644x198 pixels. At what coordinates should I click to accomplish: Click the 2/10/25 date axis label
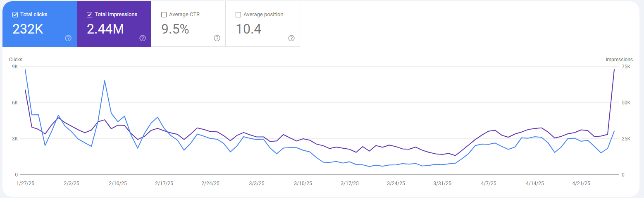click(117, 184)
